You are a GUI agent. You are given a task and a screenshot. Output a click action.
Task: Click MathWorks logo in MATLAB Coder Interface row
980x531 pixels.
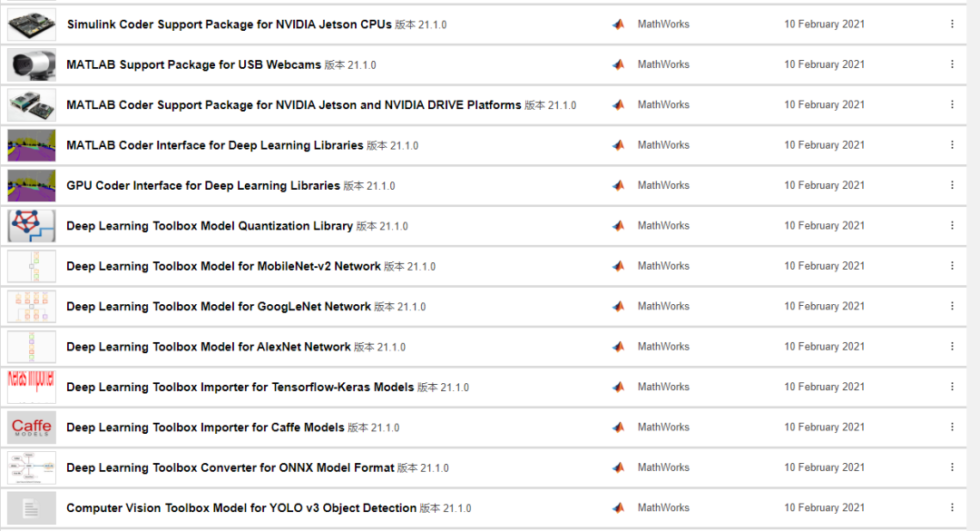tap(618, 145)
